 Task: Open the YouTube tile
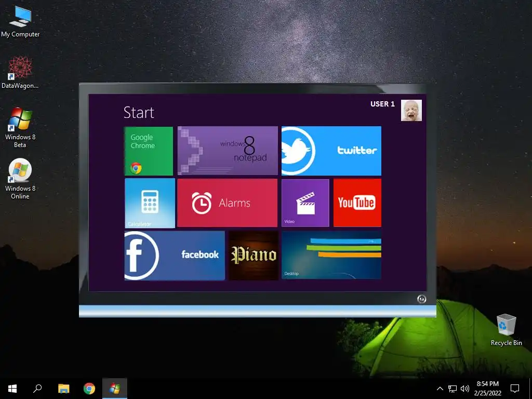pyautogui.click(x=357, y=203)
